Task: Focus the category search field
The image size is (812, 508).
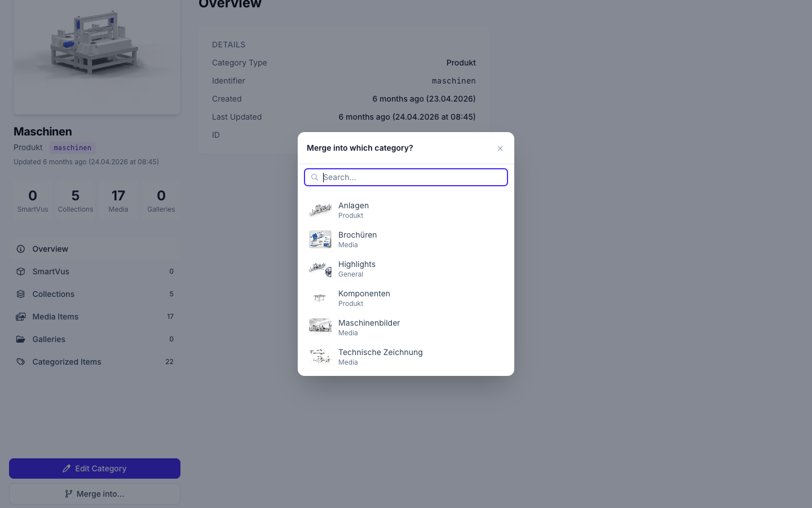Action: (x=406, y=177)
